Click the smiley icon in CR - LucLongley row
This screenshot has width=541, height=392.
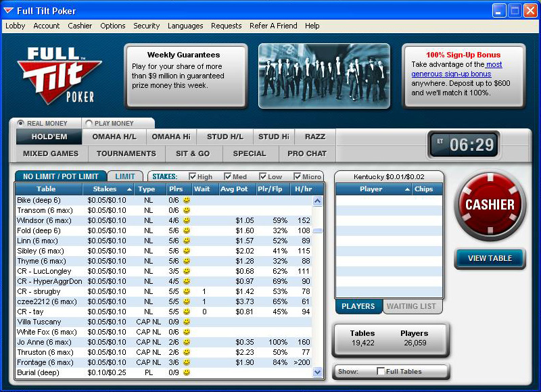tap(187, 271)
